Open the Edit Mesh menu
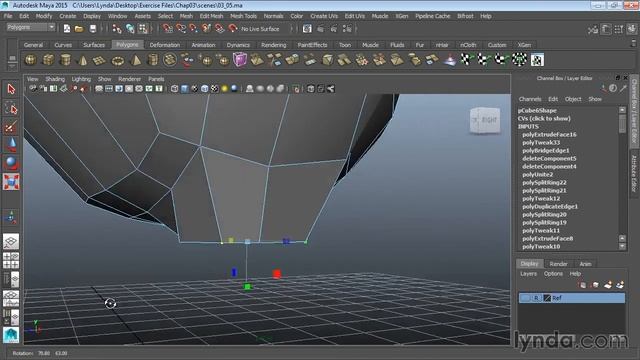This screenshot has height=360, width=640. pyautogui.click(x=211, y=16)
